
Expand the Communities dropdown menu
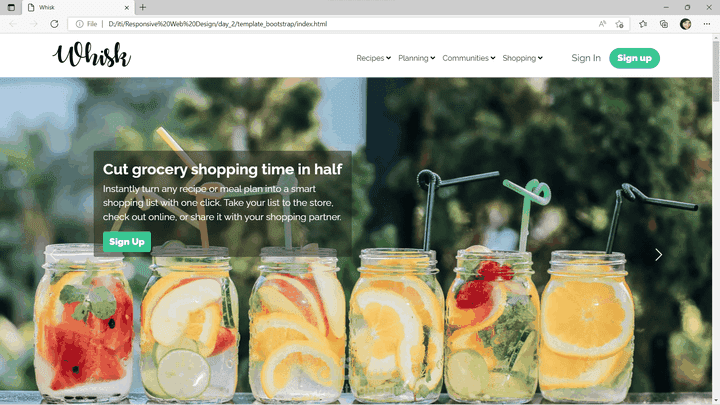(x=469, y=58)
